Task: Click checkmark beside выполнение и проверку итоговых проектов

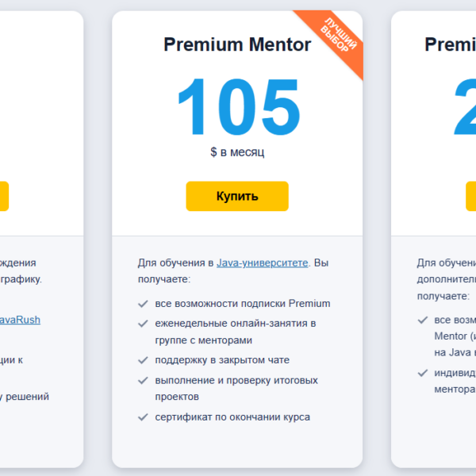Action: 143,381
